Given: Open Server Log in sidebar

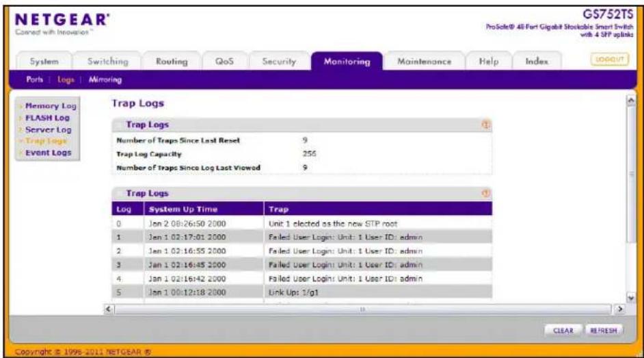Looking at the screenshot, I should point(49,129).
